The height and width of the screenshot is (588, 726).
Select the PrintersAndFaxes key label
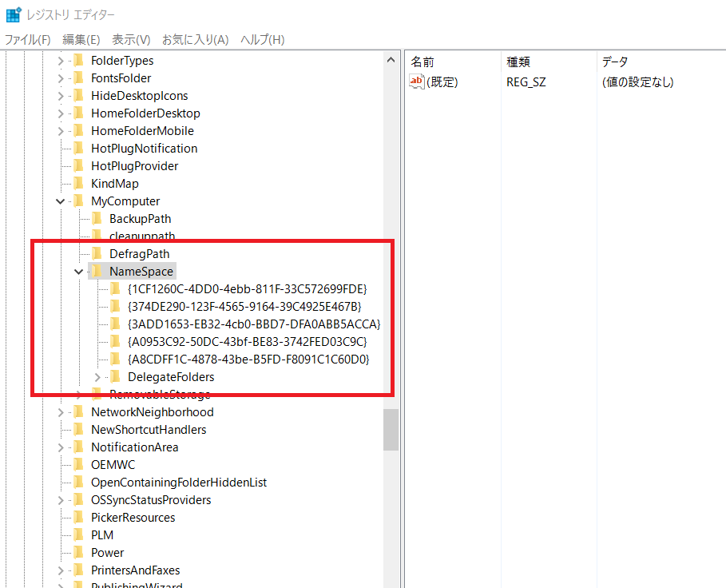point(135,571)
